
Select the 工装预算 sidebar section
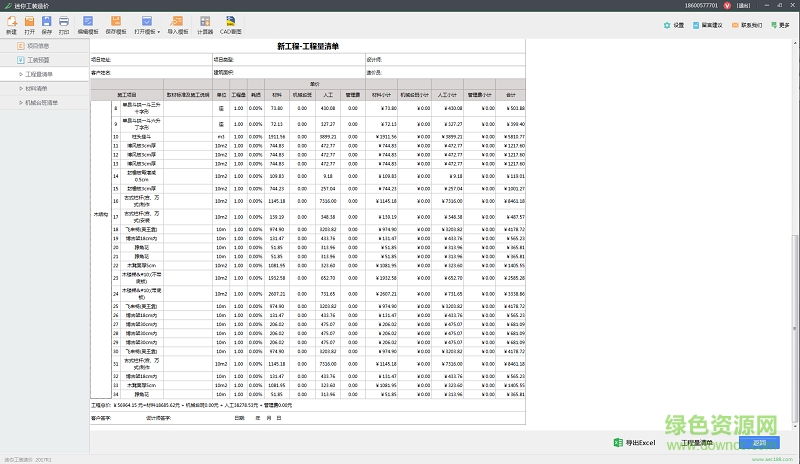coord(36,60)
